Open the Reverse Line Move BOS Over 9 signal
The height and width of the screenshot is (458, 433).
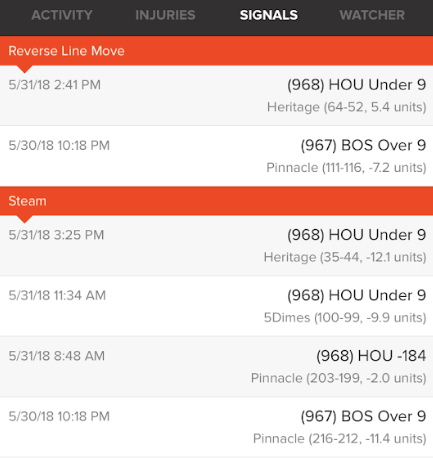tap(216, 156)
